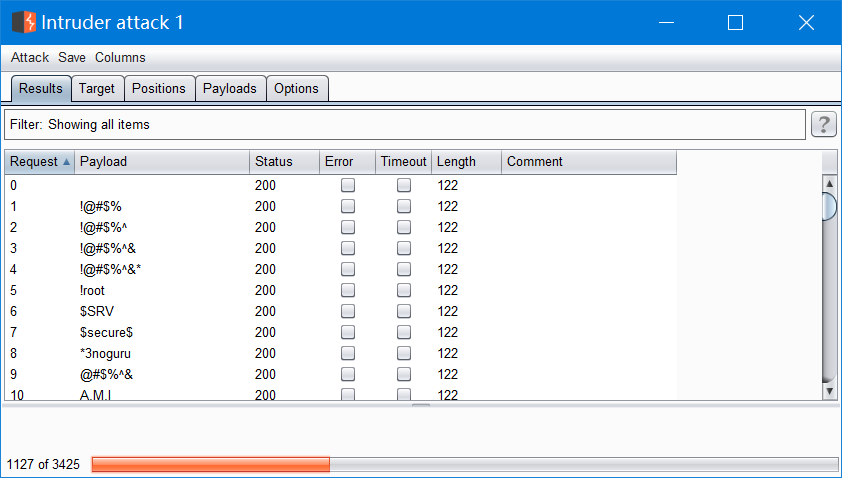Screen dimensions: 842x478
Task: Toggle Timeout checkbox in the $secure$ row
Action: coord(404,332)
